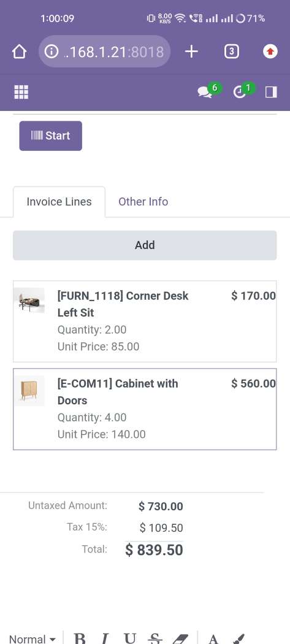This screenshot has height=644, width=290.
Task: Switch to the Other Info tab
Action: (143, 202)
